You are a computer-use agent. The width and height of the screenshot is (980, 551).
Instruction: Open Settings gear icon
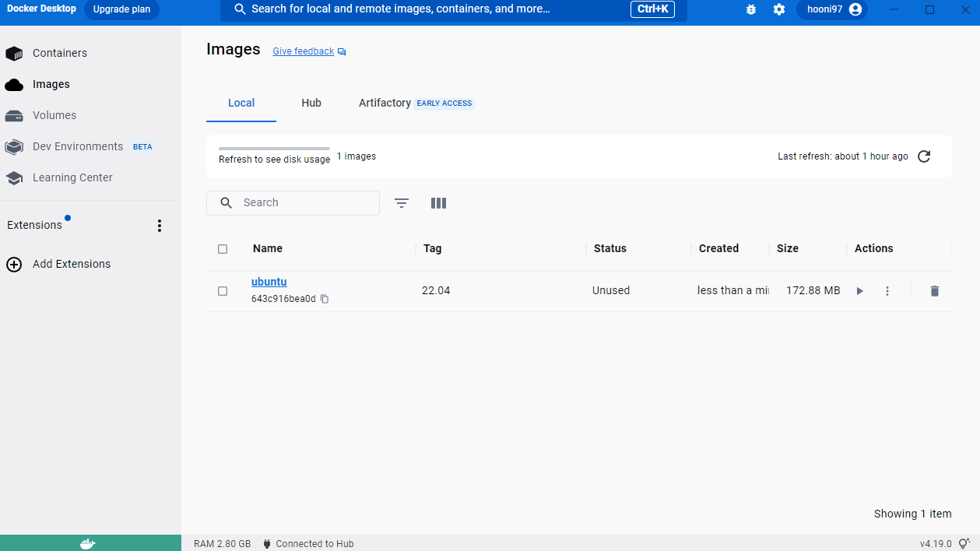[x=779, y=9]
